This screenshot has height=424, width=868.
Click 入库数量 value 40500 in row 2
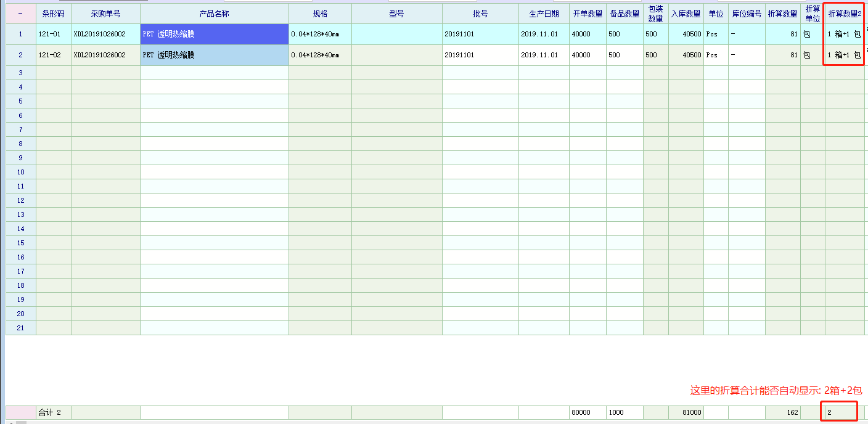[x=686, y=55]
